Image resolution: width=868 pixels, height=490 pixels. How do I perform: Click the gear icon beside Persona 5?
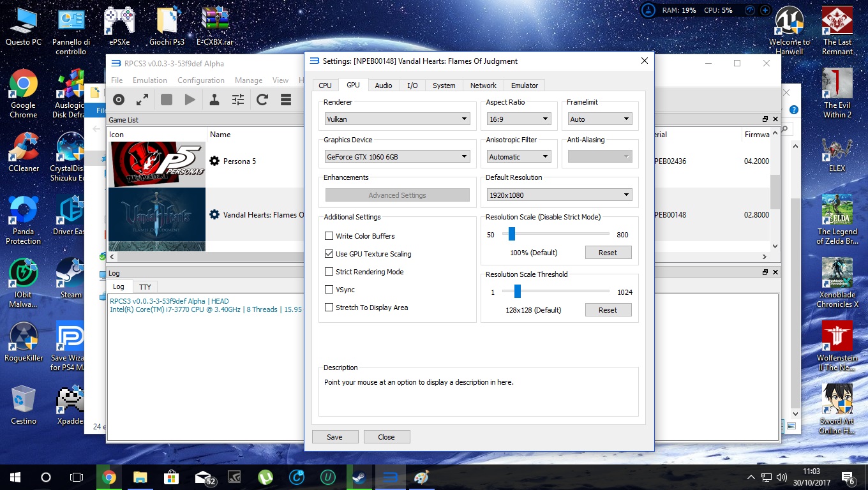[x=214, y=161]
